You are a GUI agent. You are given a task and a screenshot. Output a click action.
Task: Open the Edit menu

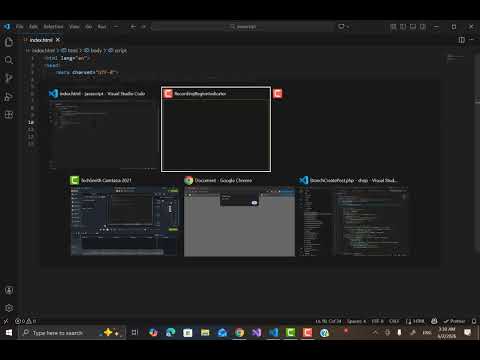[x=33, y=27]
